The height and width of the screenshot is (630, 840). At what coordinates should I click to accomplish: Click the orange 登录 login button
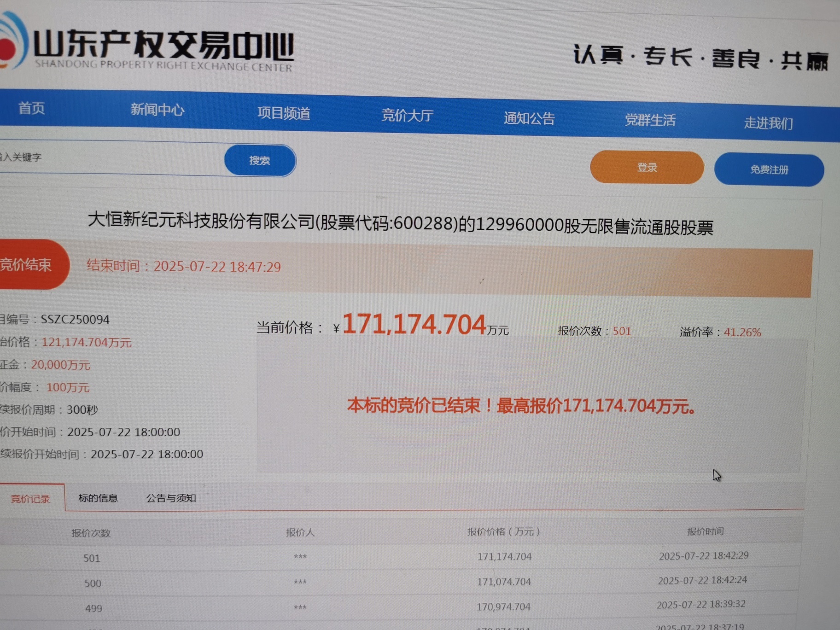647,168
